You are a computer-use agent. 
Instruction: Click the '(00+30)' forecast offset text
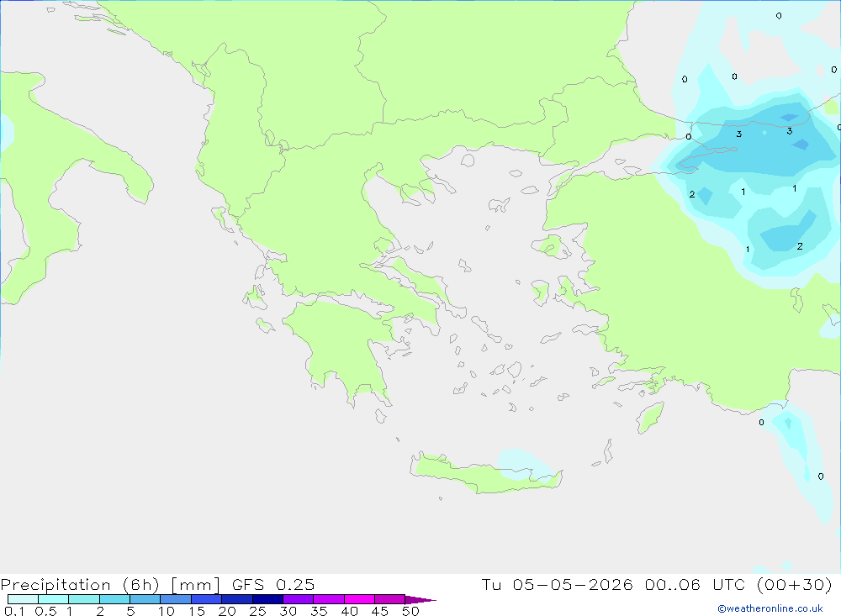tap(795, 584)
